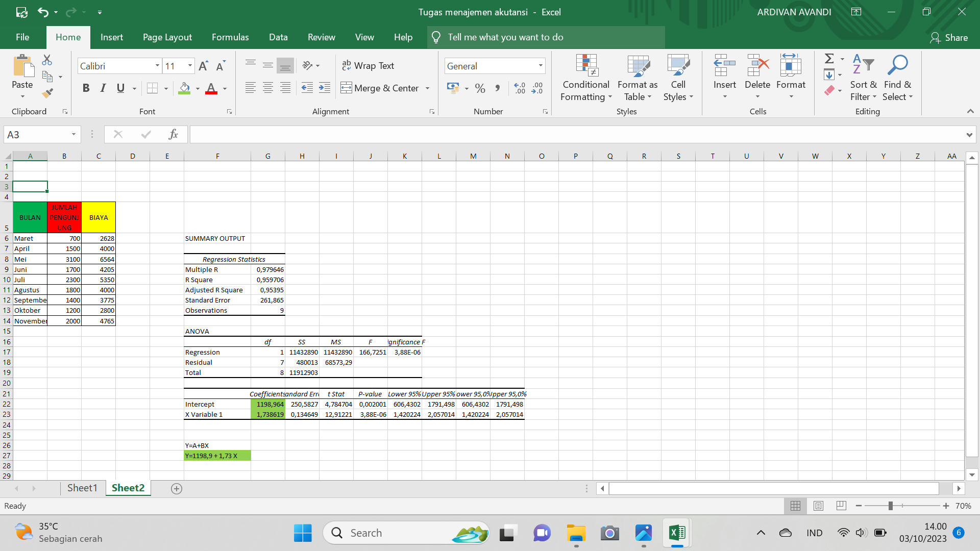Switch to the Sheet1 tab
Viewport: 980px width, 551px height.
82,488
